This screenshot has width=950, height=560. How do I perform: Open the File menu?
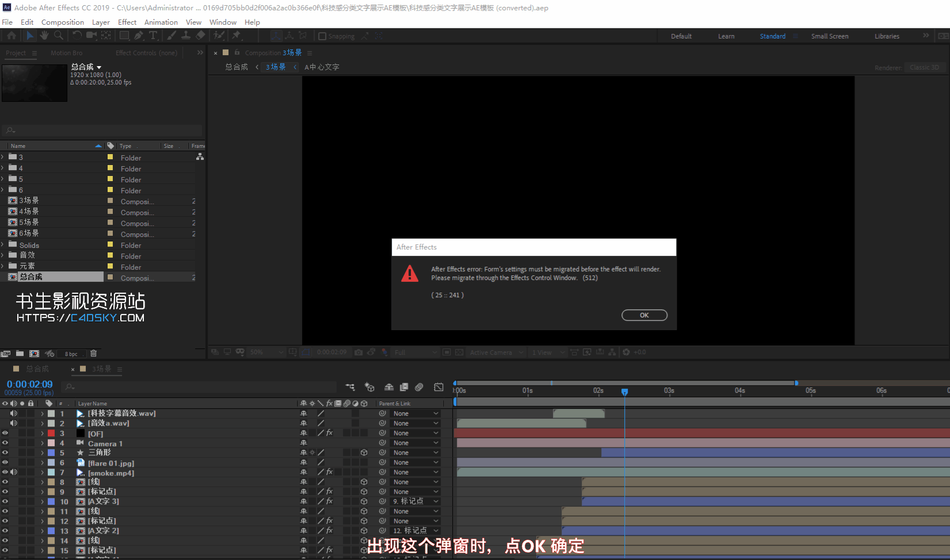(x=7, y=22)
